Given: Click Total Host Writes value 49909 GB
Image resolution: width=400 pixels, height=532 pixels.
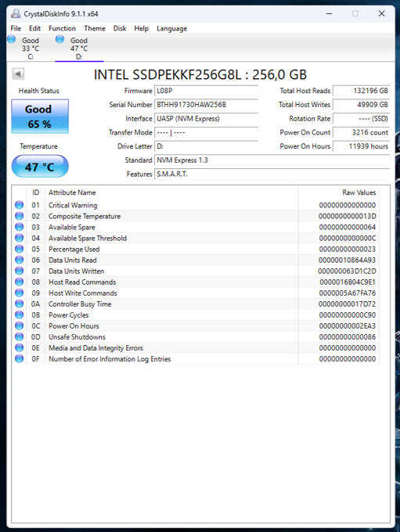Looking at the screenshot, I should click(362, 105).
